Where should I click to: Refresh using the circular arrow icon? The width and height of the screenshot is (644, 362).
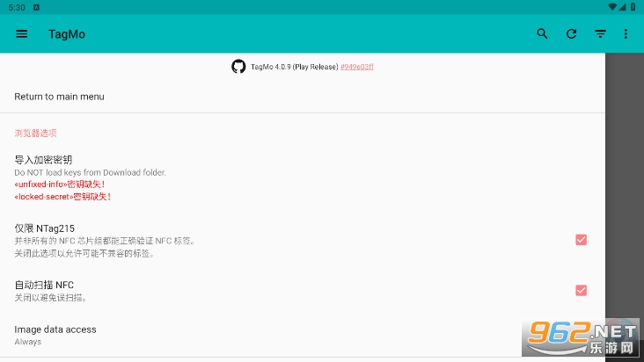click(x=571, y=34)
